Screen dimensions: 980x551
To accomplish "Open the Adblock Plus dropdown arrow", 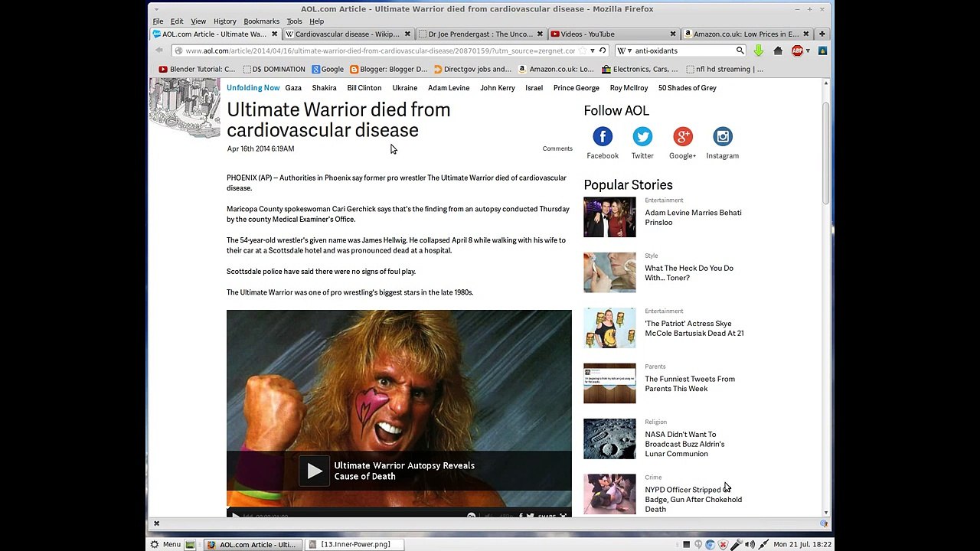I will coord(808,51).
